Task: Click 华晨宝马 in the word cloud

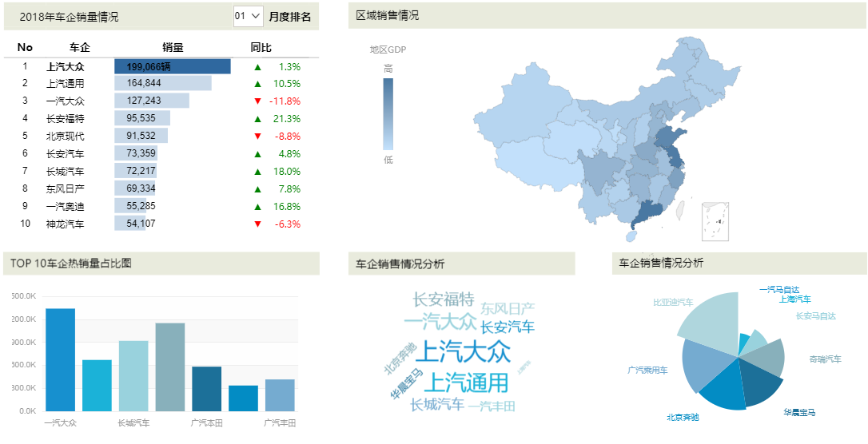Action: pyautogui.click(x=407, y=384)
